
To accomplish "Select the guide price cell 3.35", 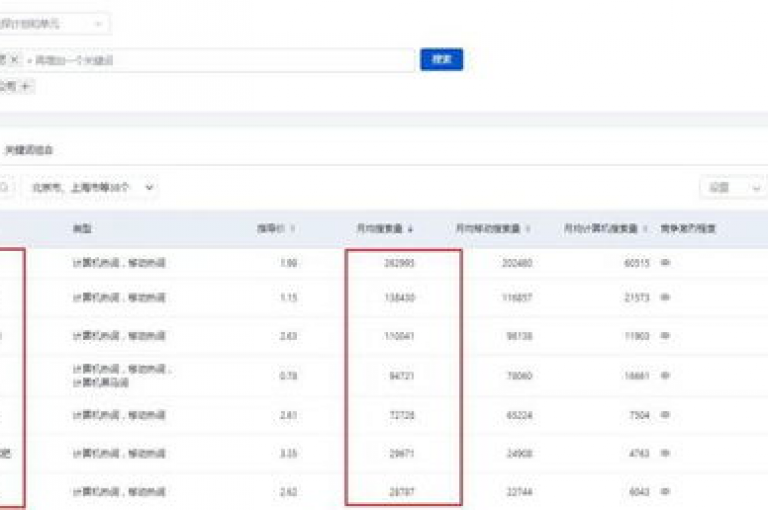I will click(288, 454).
